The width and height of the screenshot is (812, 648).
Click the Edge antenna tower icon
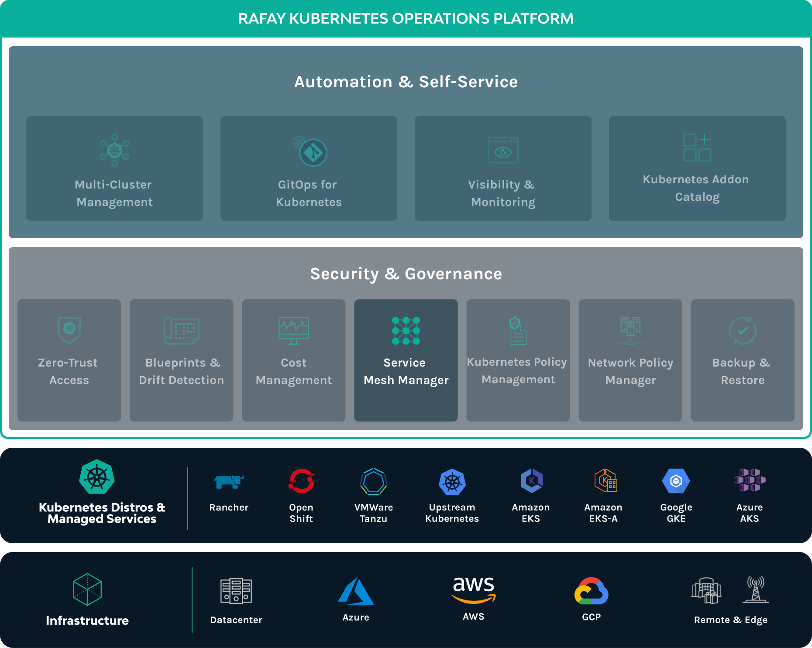pyautogui.click(x=756, y=589)
